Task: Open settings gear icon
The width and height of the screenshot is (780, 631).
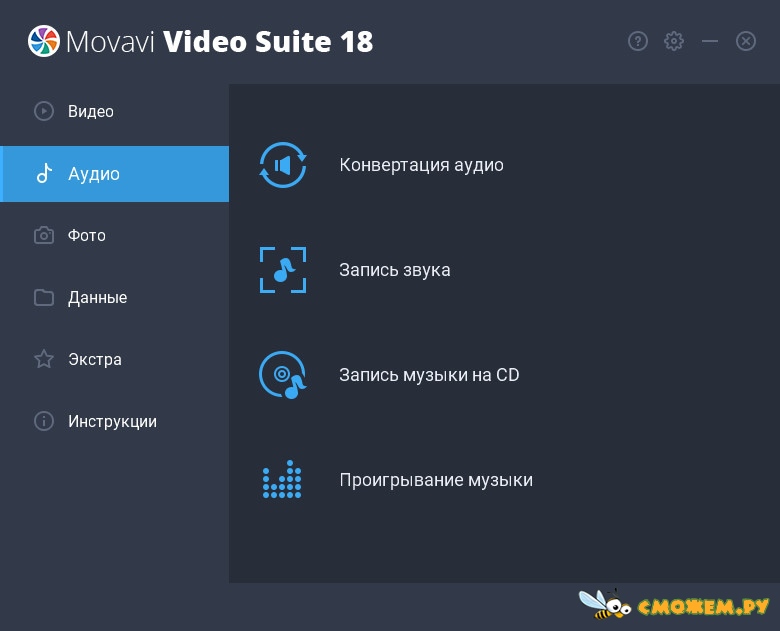Action: pyautogui.click(x=674, y=41)
